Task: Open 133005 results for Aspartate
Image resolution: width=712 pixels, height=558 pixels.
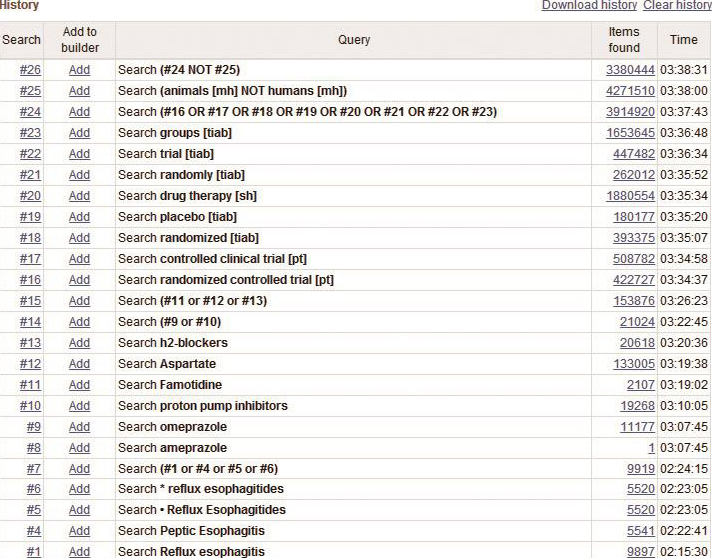Action: [x=633, y=364]
